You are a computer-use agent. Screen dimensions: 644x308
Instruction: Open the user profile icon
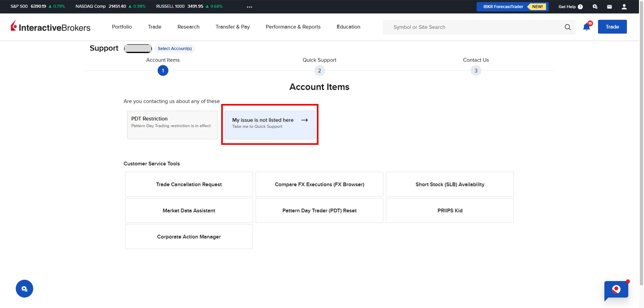click(x=624, y=7)
